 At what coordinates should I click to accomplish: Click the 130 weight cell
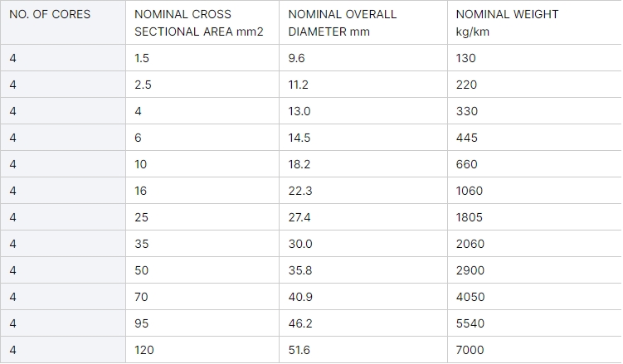pyautogui.click(x=535, y=58)
